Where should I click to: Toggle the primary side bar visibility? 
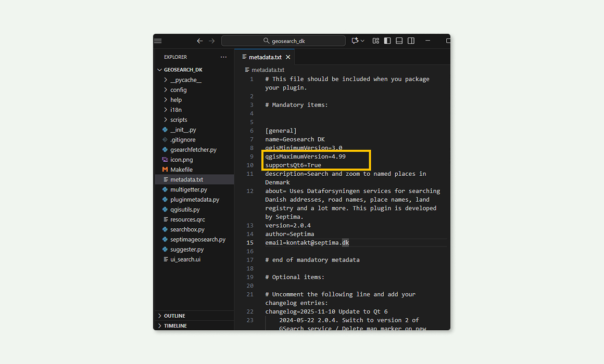click(387, 41)
